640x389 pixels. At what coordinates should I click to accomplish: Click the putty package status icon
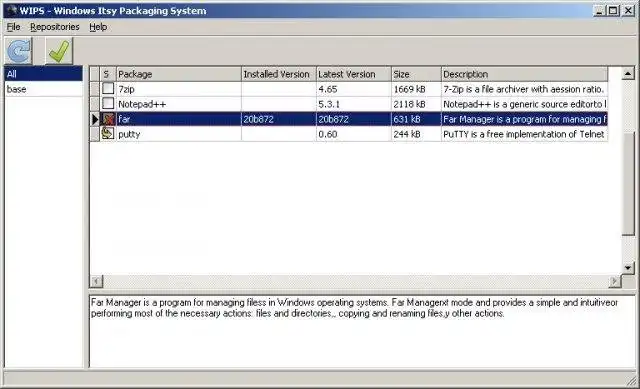108,133
